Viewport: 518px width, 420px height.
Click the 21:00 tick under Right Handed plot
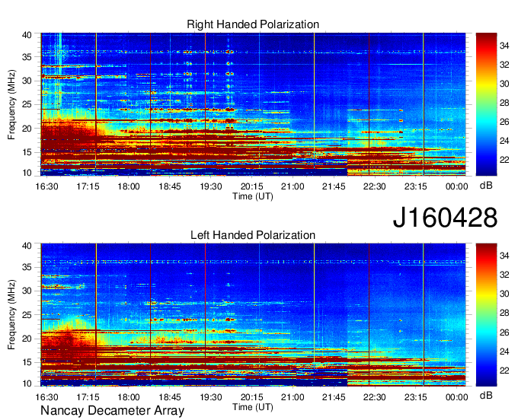[293, 186]
